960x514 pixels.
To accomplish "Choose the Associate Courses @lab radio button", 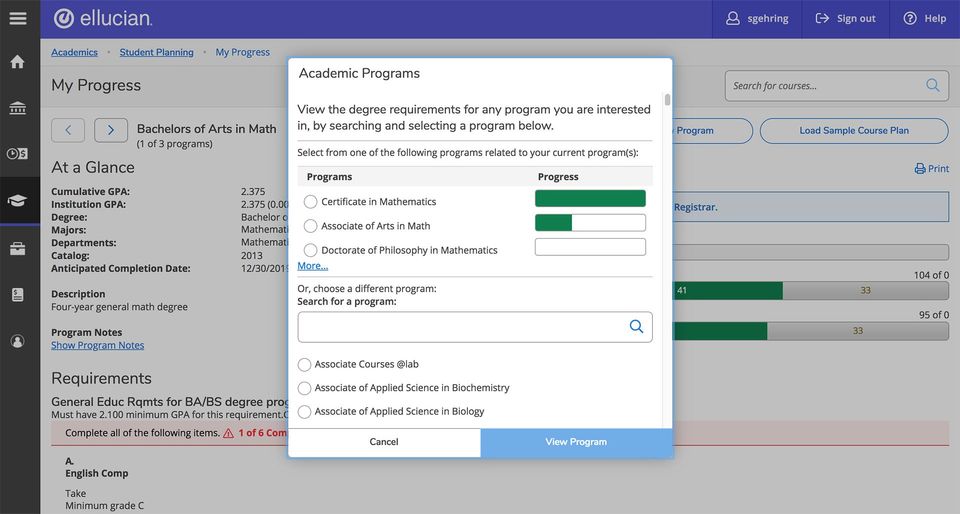I will point(304,365).
